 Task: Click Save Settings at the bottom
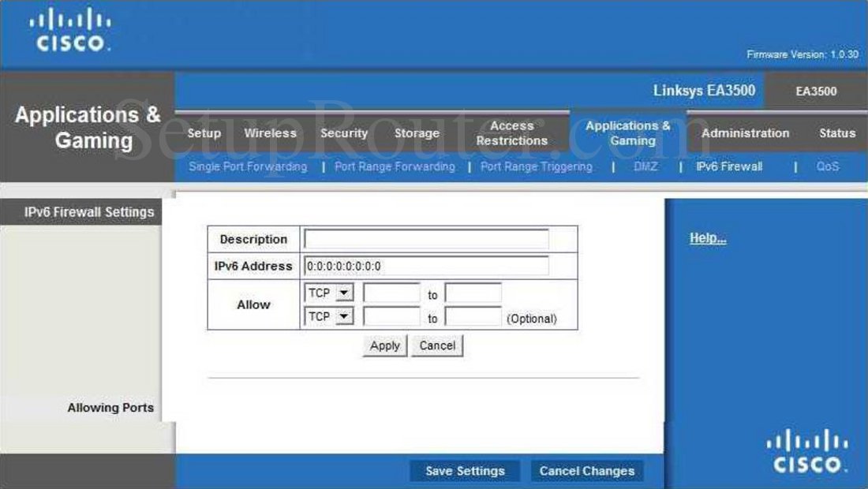coord(465,471)
